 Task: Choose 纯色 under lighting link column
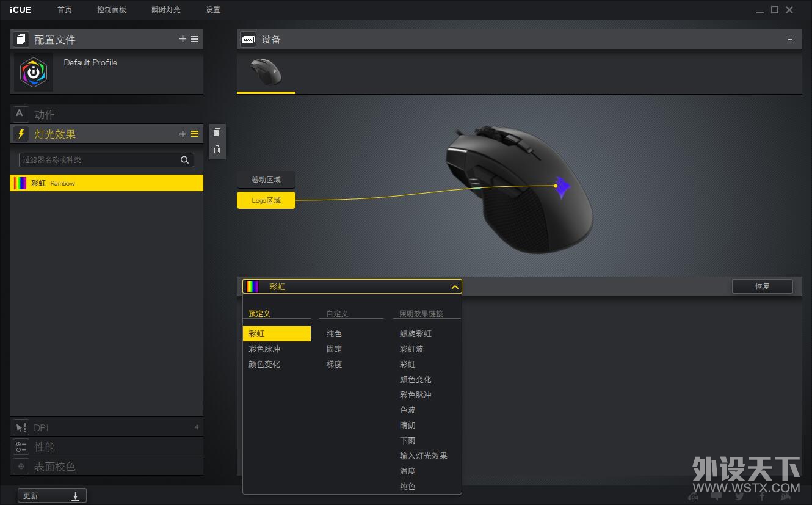click(408, 487)
